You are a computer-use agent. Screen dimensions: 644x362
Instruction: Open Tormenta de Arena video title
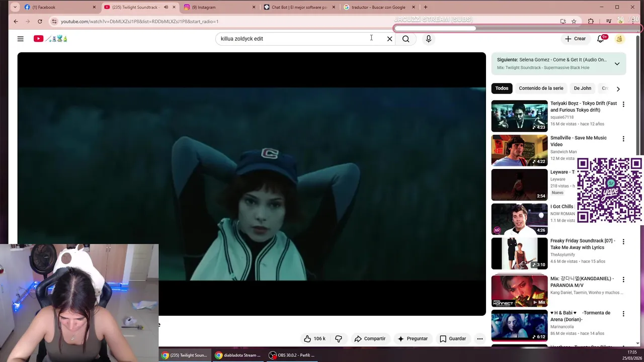click(x=580, y=316)
